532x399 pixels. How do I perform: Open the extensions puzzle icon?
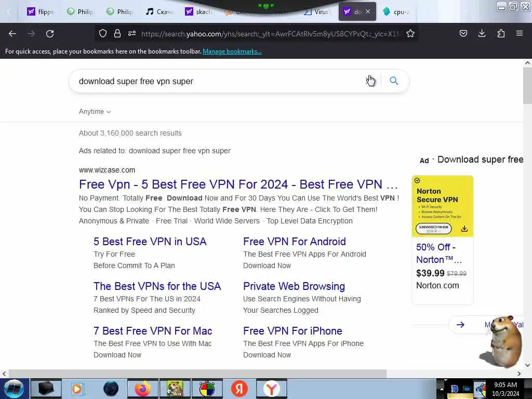(501, 33)
